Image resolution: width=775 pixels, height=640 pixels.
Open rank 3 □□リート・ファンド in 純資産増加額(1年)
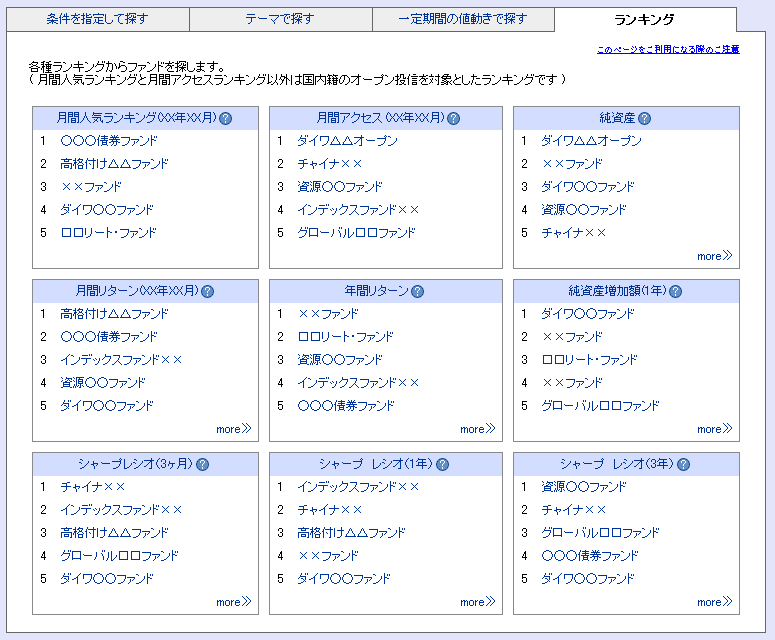[589, 360]
